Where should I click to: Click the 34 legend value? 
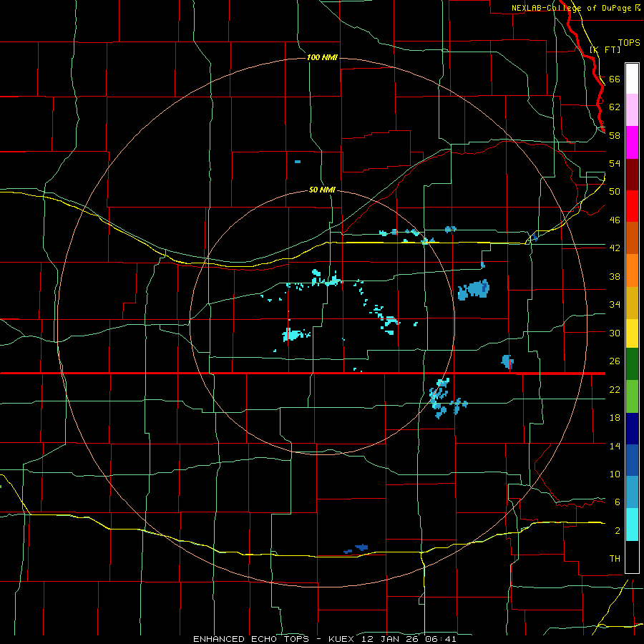(x=615, y=305)
